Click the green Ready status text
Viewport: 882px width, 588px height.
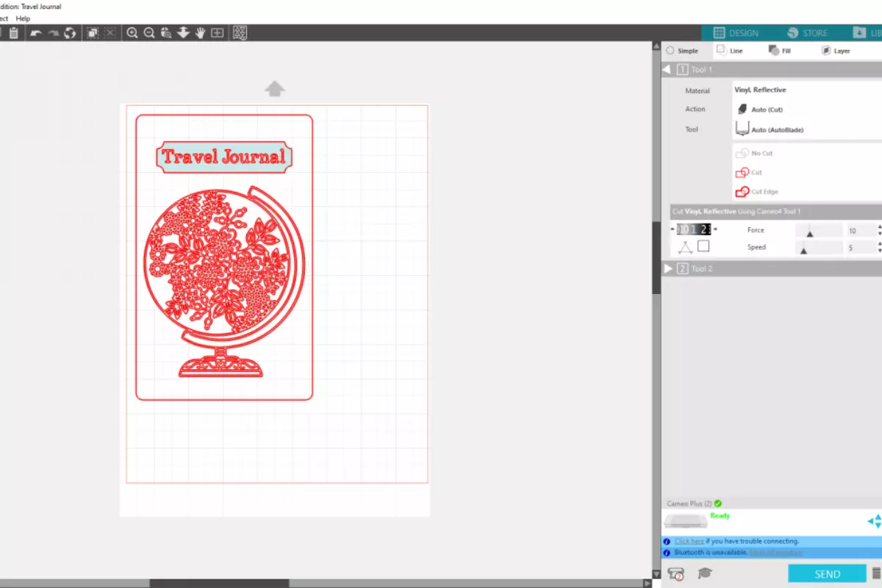click(x=720, y=516)
